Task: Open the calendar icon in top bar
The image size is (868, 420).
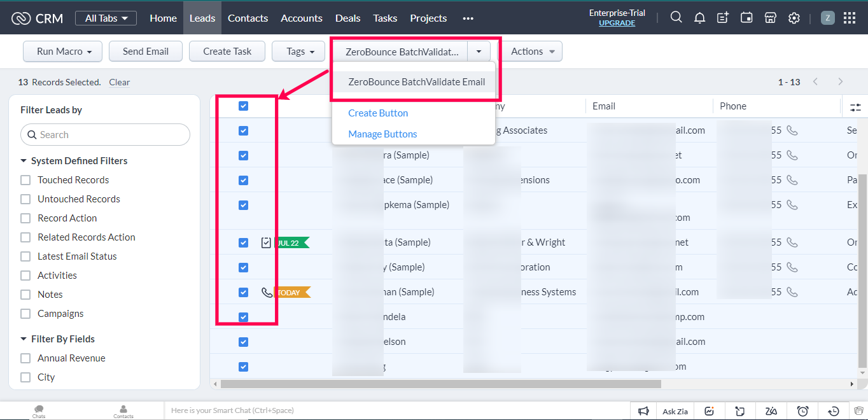Action: [746, 18]
